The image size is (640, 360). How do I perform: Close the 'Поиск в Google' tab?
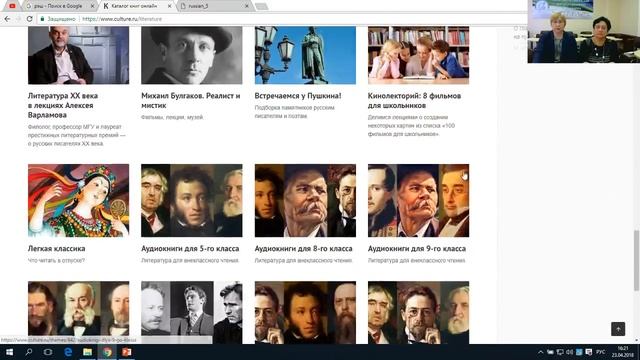click(92, 6)
